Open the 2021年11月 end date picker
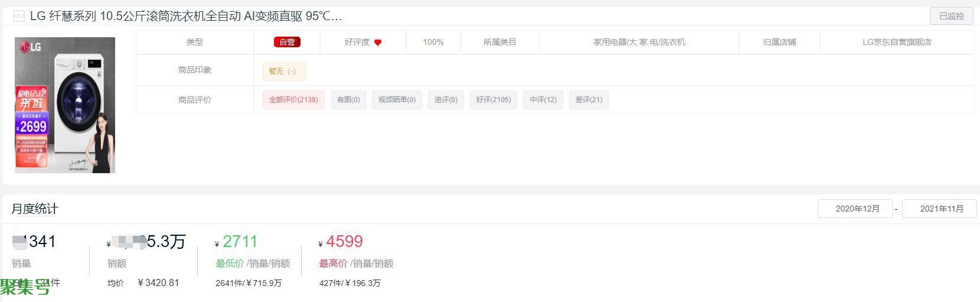 point(939,209)
